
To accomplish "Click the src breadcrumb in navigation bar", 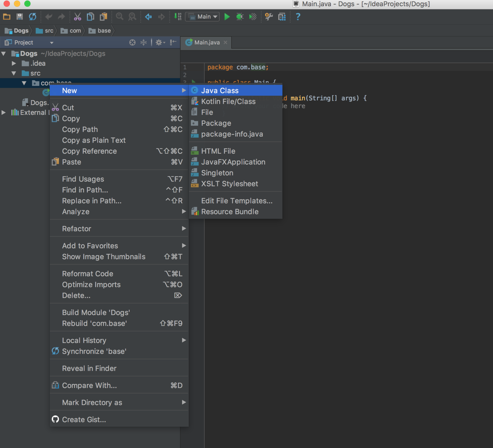I will tap(45, 31).
